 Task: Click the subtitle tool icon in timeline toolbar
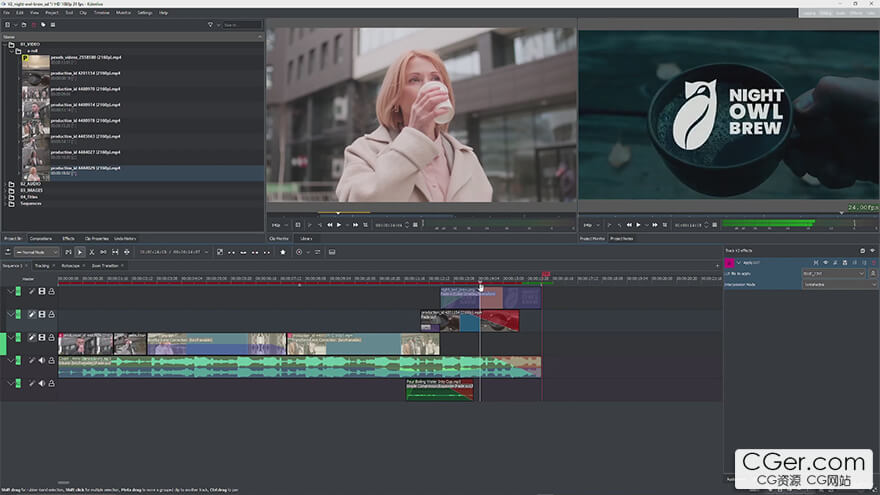click(x=332, y=253)
